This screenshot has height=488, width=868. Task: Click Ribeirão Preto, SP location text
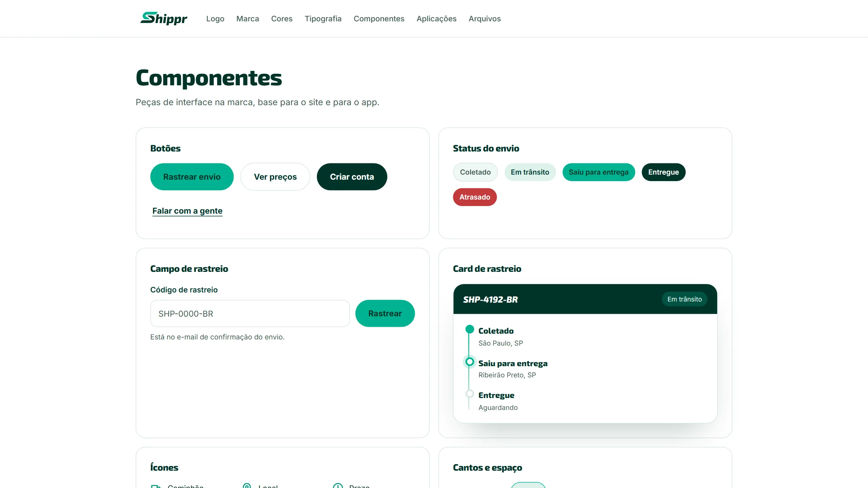coord(507,375)
